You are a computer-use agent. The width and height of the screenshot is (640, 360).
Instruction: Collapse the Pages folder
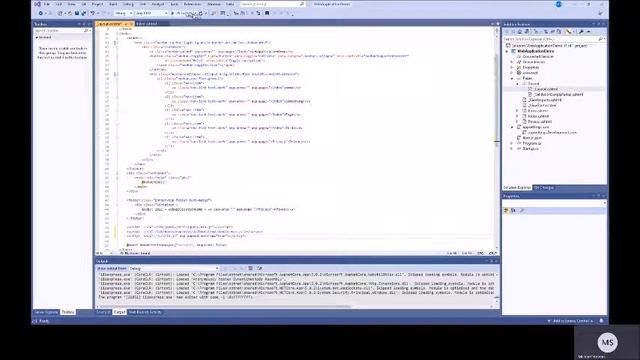click(x=512, y=78)
